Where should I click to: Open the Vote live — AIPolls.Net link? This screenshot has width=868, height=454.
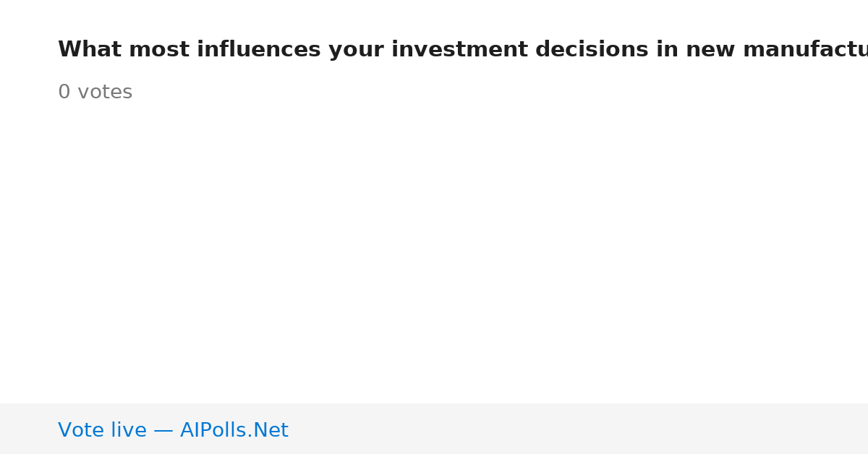tap(173, 430)
